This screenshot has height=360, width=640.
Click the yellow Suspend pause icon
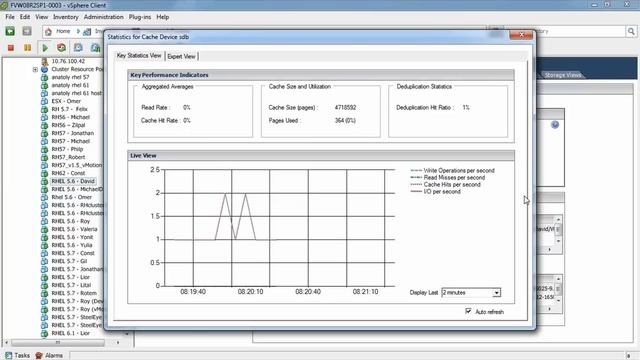[27, 48]
